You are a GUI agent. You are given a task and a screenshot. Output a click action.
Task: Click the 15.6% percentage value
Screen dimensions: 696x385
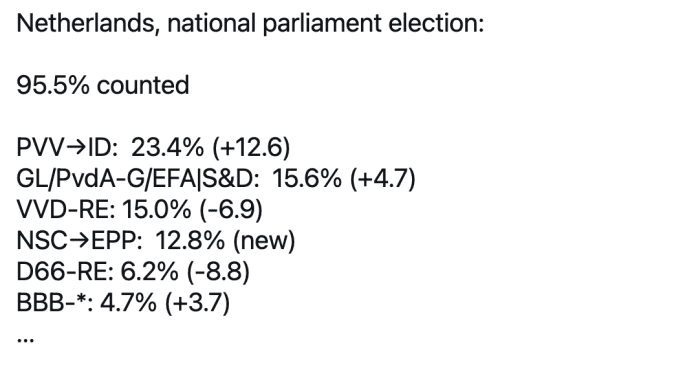(307, 179)
